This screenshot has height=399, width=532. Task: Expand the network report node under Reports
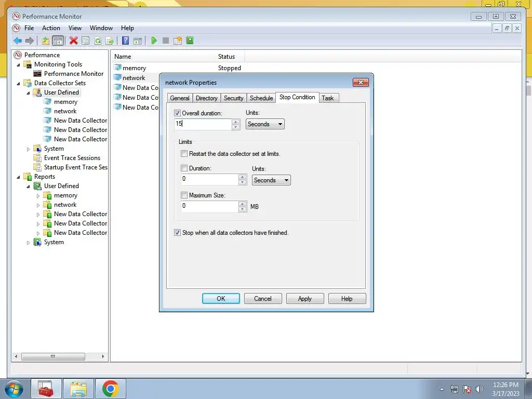coord(38,205)
